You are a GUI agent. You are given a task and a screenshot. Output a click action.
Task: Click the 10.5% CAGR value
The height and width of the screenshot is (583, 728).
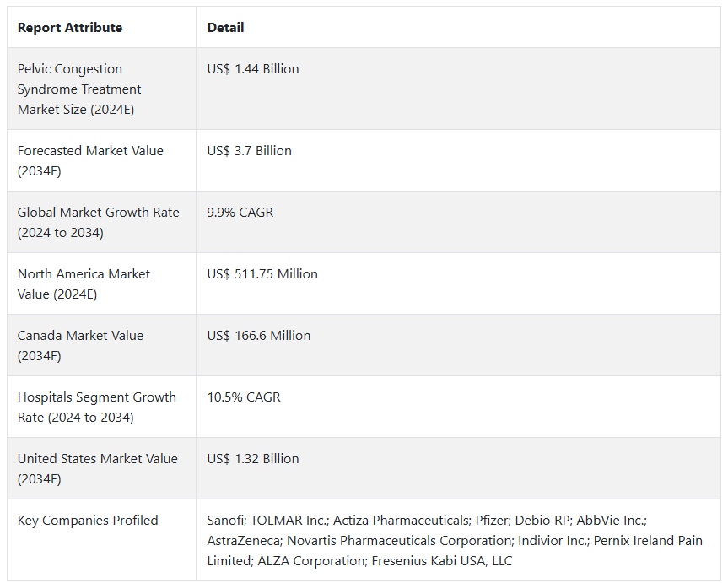point(244,397)
